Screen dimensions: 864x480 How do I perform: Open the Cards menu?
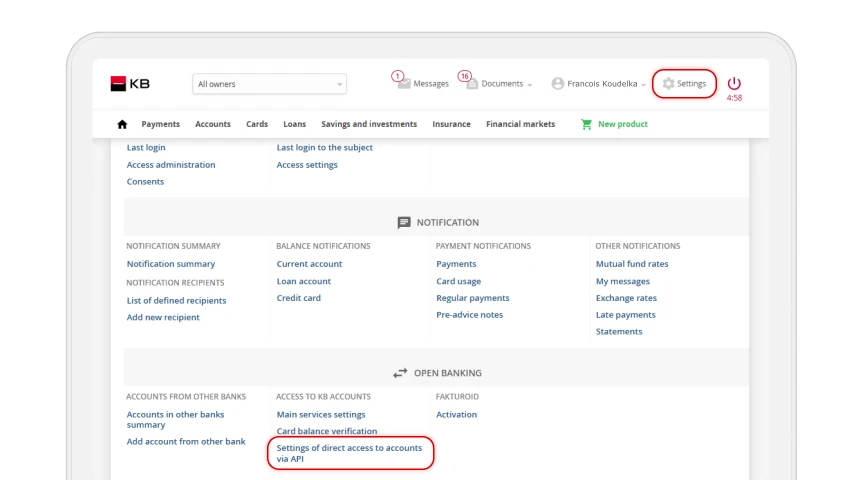tap(257, 124)
